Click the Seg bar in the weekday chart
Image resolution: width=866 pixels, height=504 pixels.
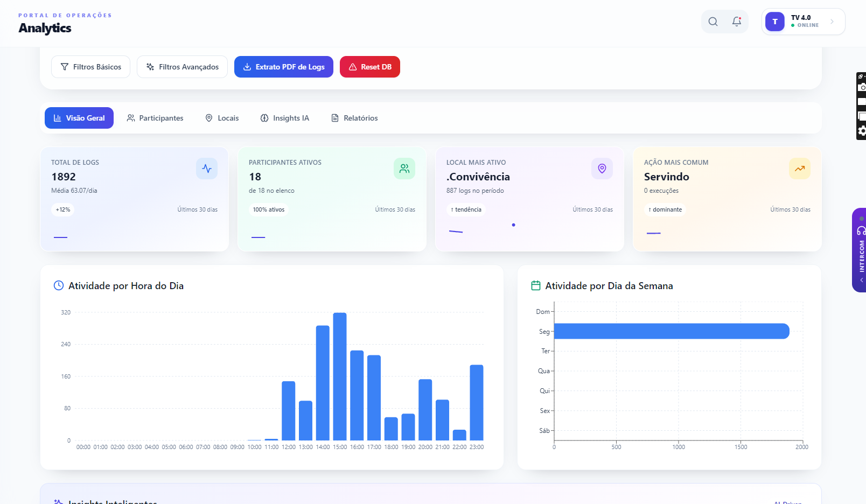pos(672,331)
